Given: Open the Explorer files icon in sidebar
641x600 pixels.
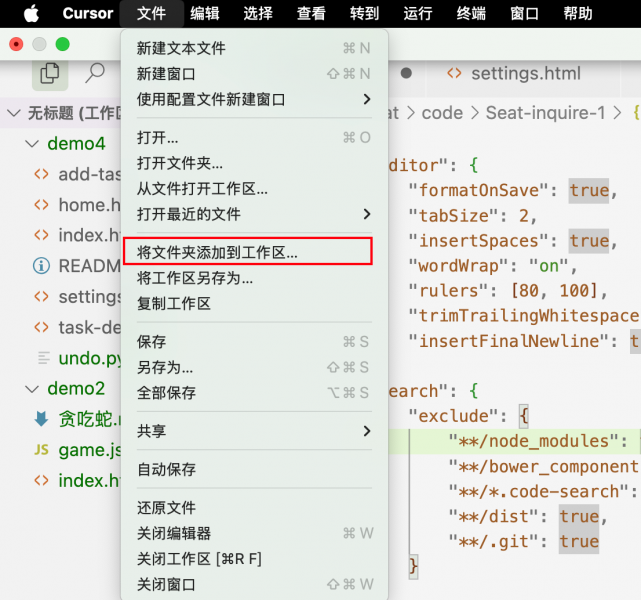Looking at the screenshot, I should [50, 74].
